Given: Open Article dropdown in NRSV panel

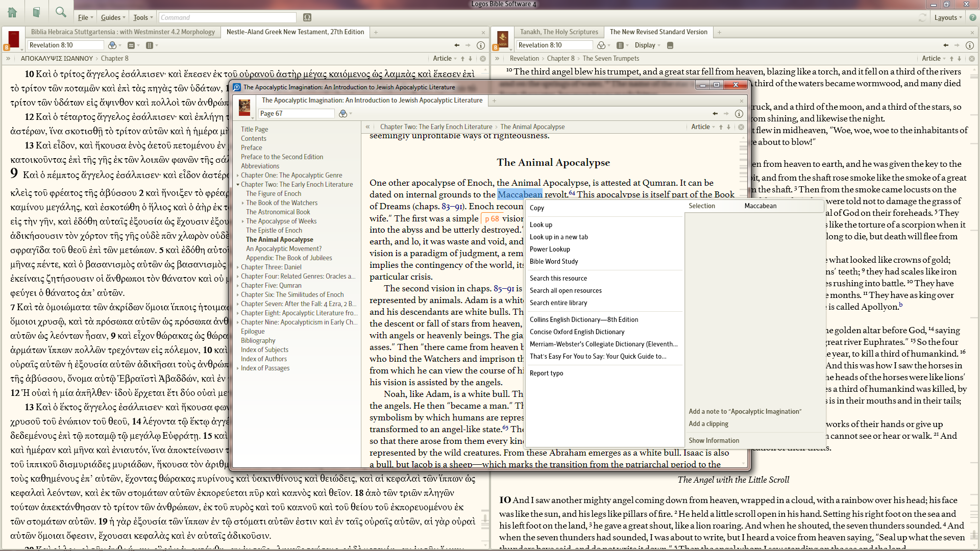Looking at the screenshot, I should point(934,59).
